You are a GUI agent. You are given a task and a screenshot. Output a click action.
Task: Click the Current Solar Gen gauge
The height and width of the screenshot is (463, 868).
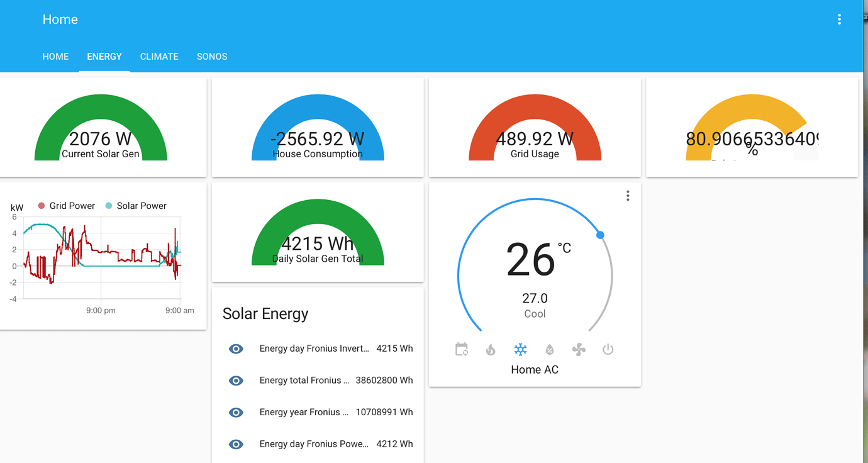click(101, 126)
